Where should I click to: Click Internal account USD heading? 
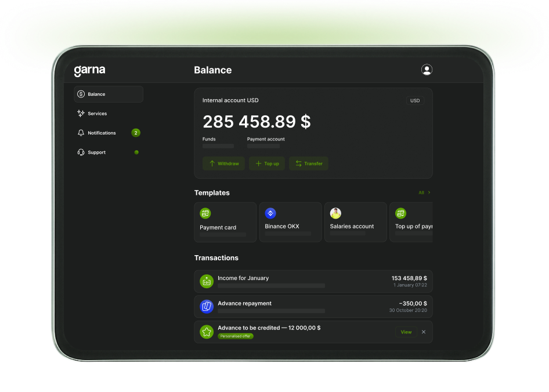(x=230, y=100)
